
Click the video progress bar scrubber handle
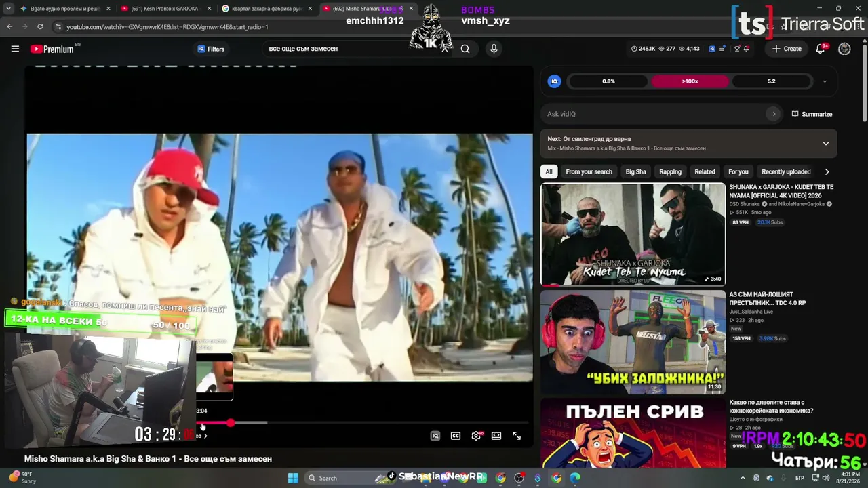(x=231, y=422)
